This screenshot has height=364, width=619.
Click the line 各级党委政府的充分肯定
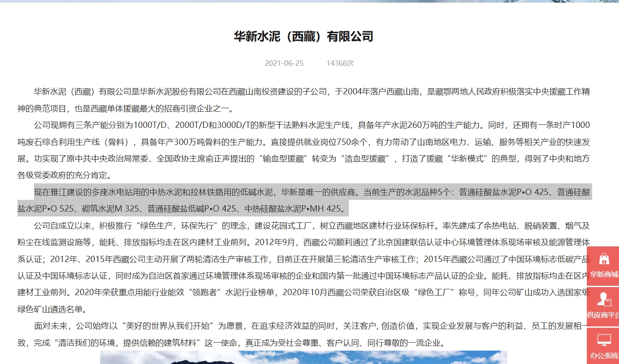tap(66, 175)
